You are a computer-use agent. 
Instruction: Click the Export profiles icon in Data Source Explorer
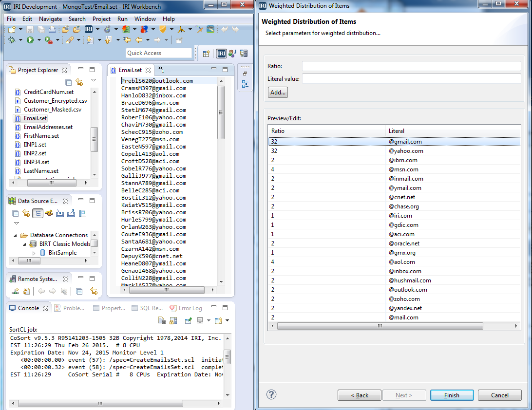pos(71,213)
